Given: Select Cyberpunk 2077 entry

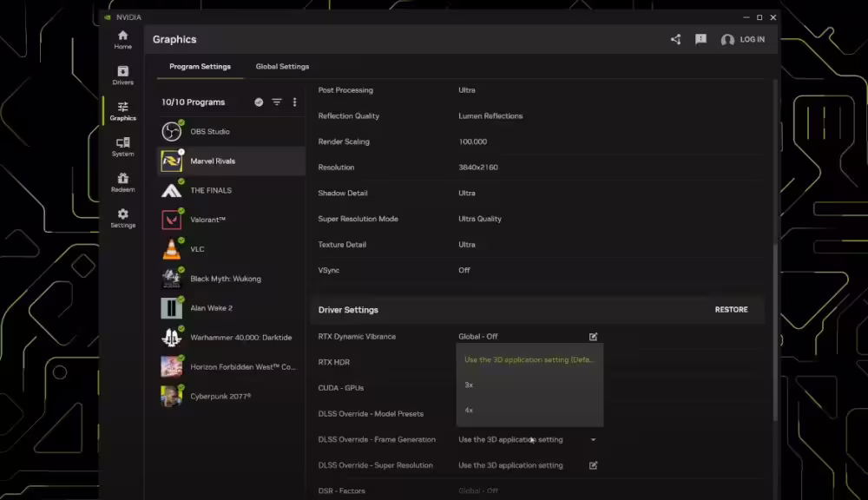Looking at the screenshot, I should click(232, 397).
